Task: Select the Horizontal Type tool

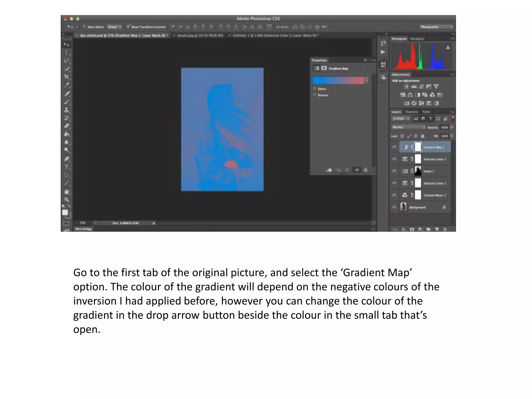Action: click(66, 167)
